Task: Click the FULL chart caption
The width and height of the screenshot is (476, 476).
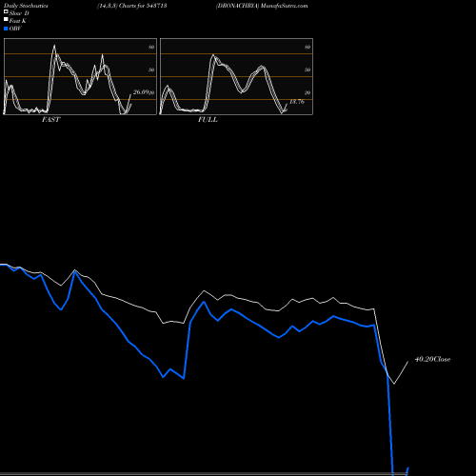Action: pyautogui.click(x=208, y=119)
